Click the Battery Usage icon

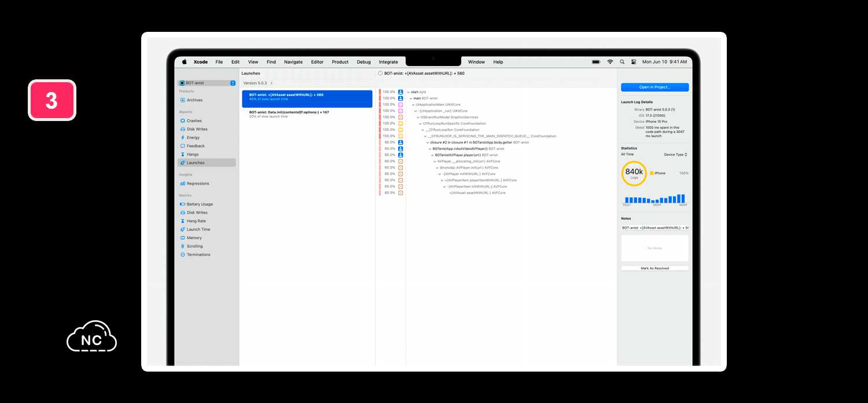[x=183, y=204]
